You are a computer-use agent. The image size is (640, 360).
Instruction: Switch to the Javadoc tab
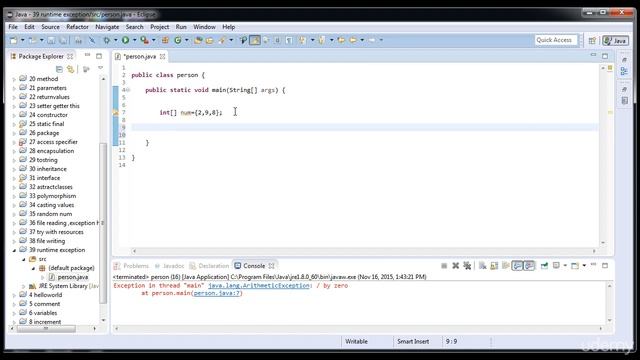tap(170, 266)
